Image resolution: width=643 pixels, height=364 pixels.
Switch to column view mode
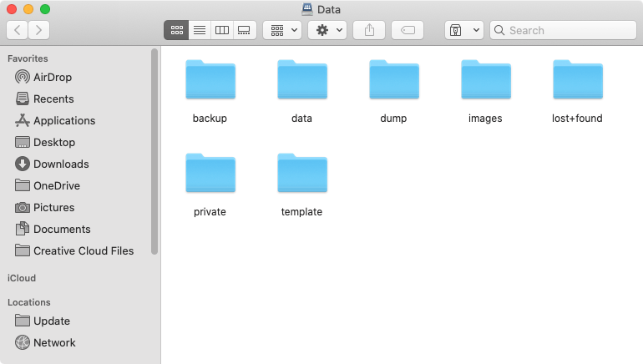(221, 30)
